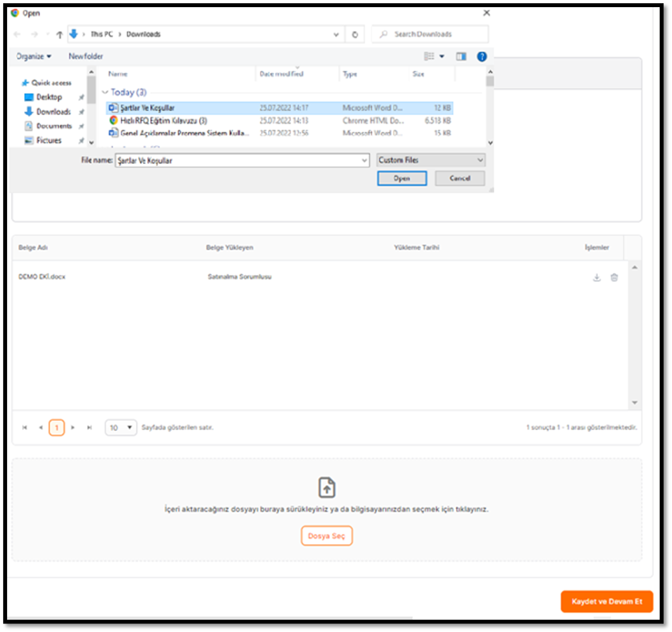
Task: Click New folder in toolbar
Action: 86,57
